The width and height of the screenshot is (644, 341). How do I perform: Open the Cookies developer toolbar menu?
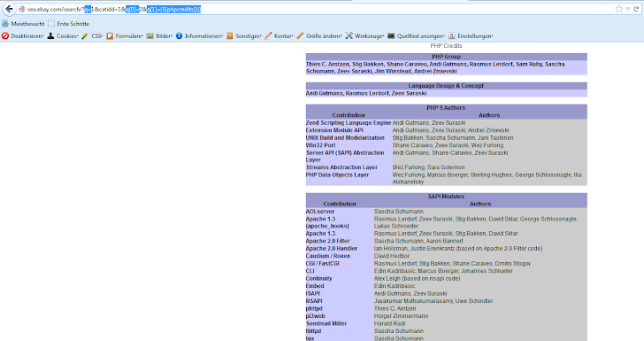click(x=63, y=36)
